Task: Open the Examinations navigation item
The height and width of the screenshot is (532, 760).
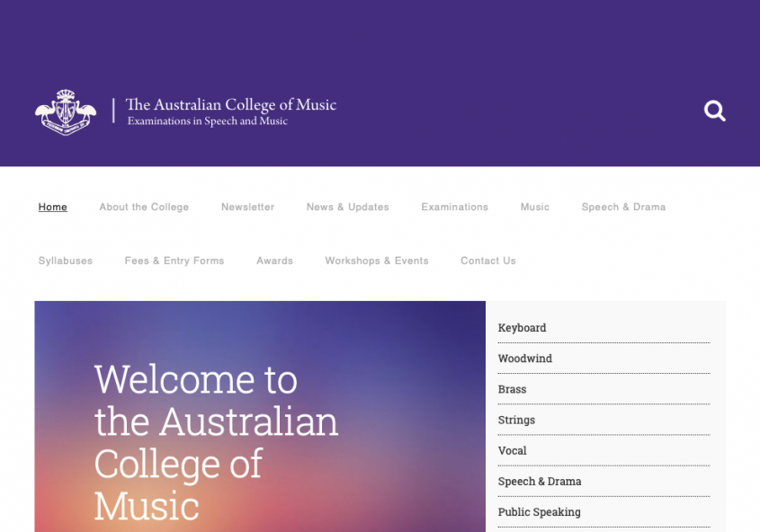Action: [454, 207]
